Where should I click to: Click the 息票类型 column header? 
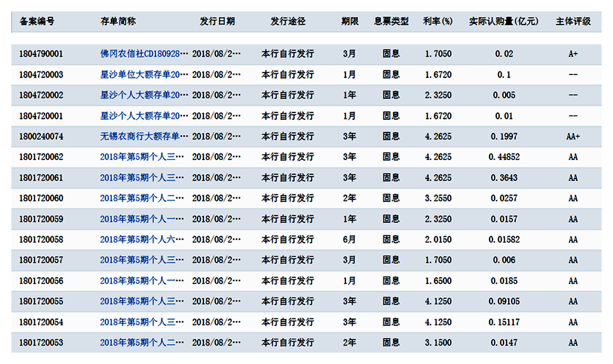391,21
